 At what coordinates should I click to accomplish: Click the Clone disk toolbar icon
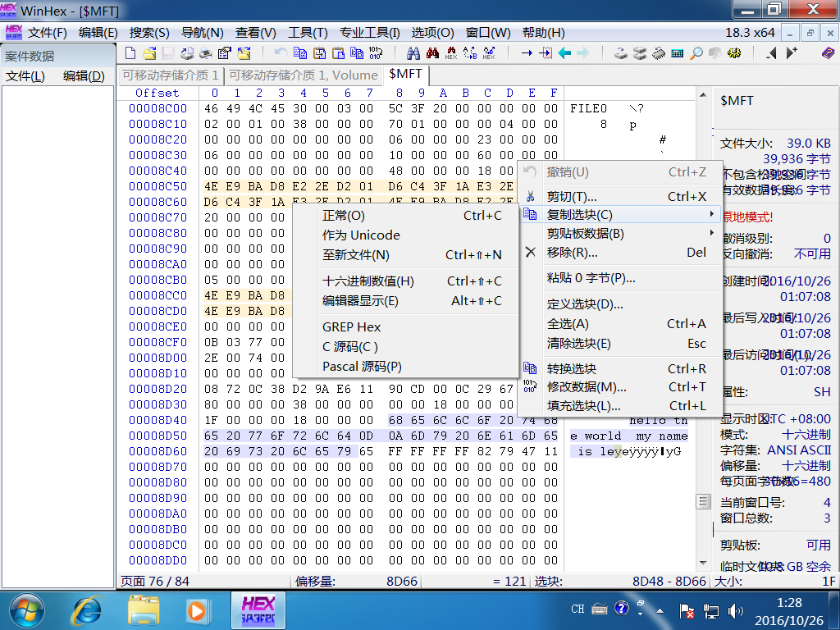640,52
